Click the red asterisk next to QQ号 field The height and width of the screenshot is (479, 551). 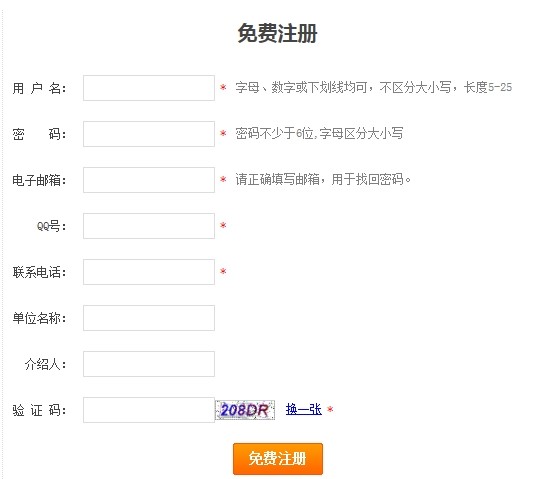223,225
